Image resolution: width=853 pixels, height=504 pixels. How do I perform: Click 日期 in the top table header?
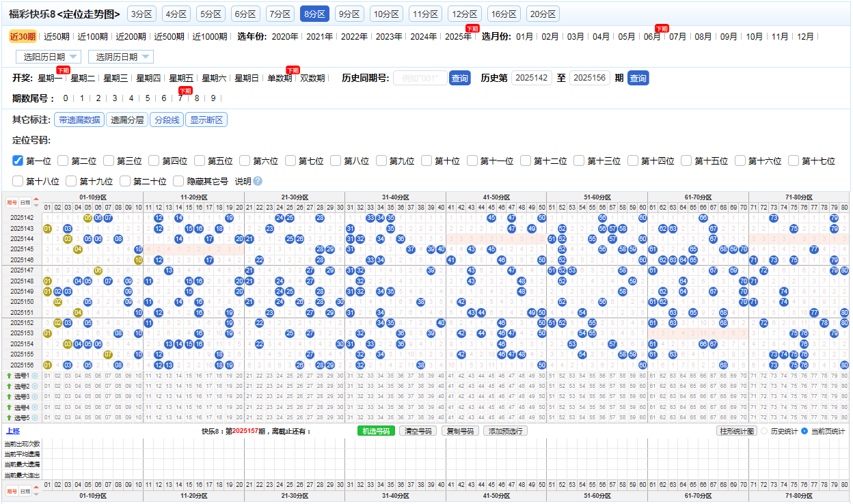(x=25, y=203)
